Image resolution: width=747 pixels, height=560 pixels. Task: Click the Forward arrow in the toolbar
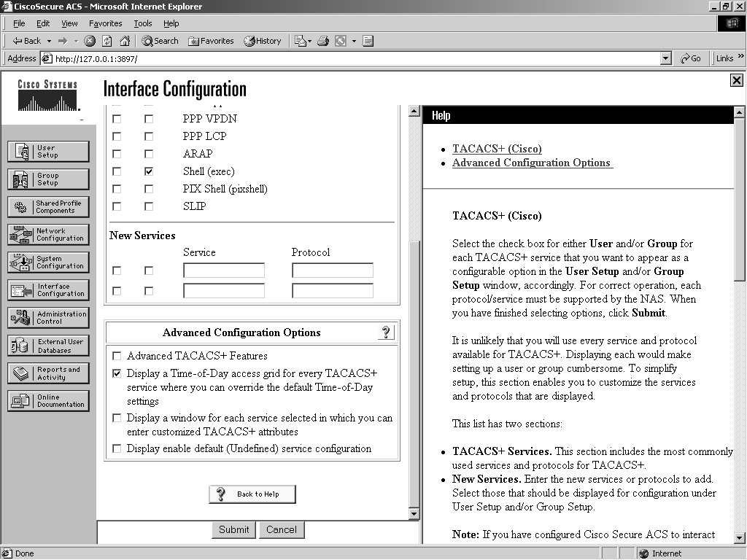coord(63,41)
